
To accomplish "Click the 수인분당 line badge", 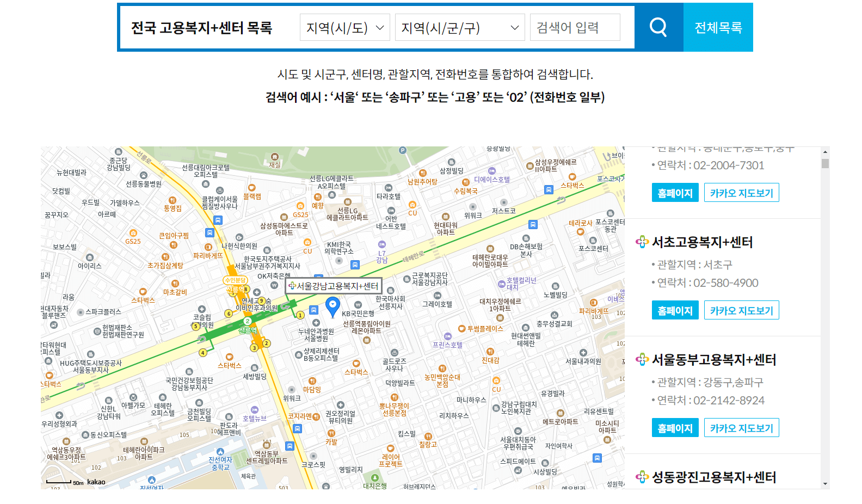I will pos(235,280).
